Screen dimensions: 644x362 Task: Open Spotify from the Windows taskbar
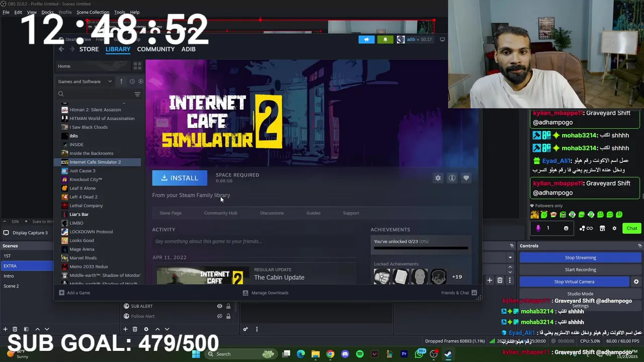coord(360,354)
